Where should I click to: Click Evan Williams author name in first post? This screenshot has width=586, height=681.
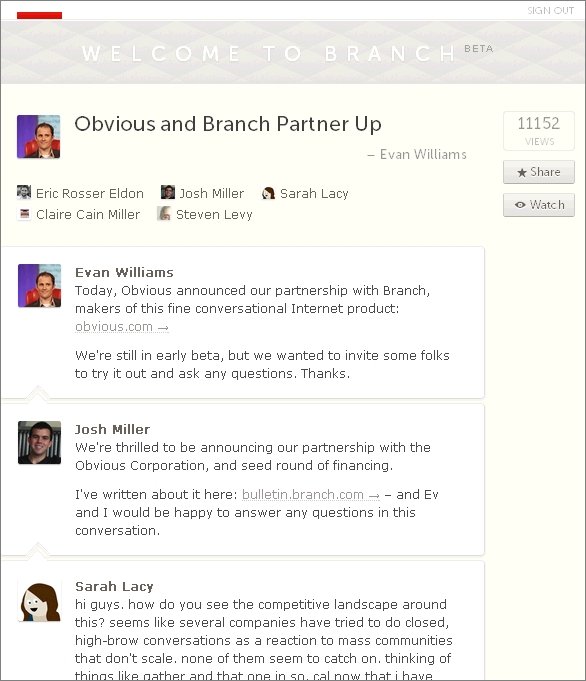(124, 272)
